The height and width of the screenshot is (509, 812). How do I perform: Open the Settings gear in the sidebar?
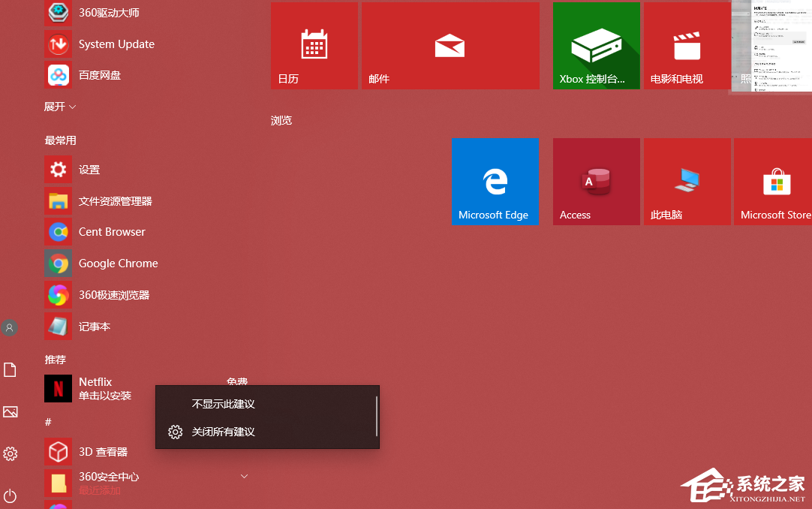pos(10,453)
